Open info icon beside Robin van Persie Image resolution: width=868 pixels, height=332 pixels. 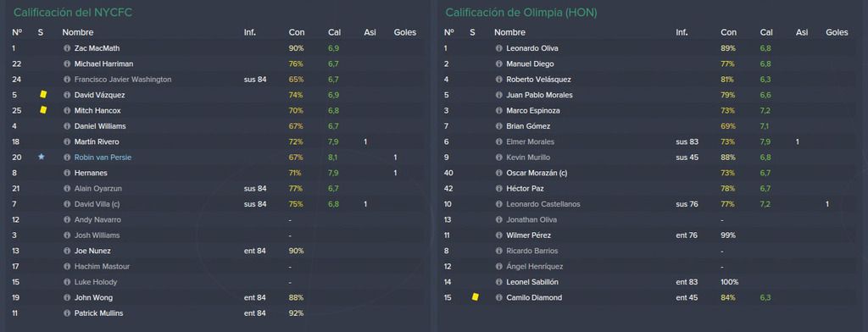(67, 158)
